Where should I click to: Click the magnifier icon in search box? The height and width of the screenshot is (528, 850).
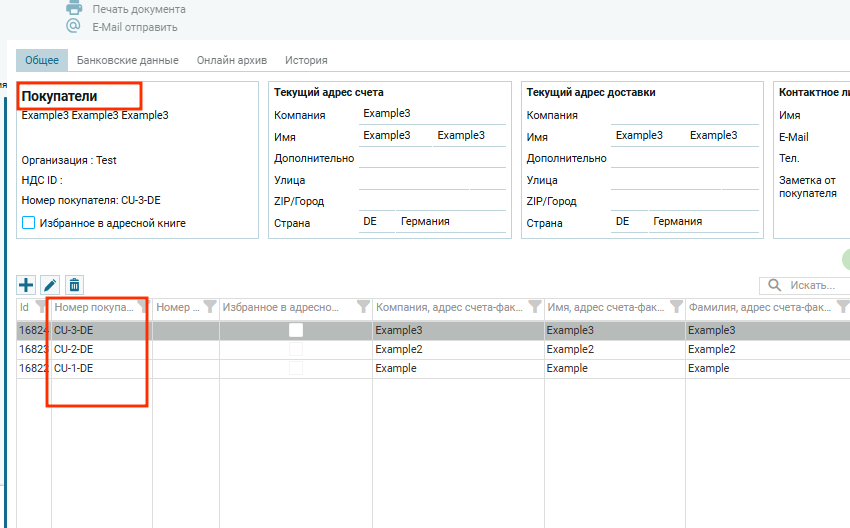point(775,285)
